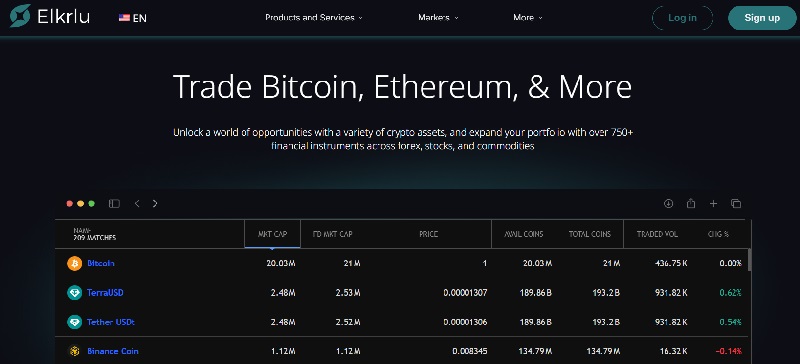Click the red window dot
The height and width of the screenshot is (364, 800).
pos(70,204)
